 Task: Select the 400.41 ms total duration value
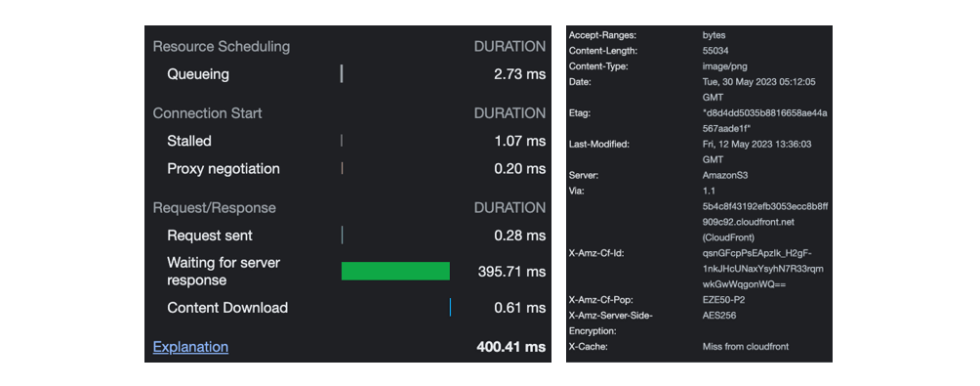(x=510, y=347)
